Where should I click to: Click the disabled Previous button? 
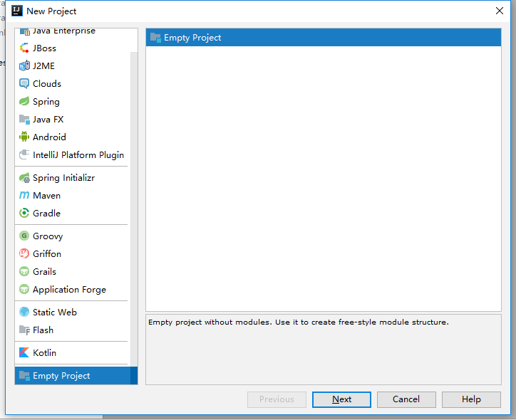click(x=277, y=399)
